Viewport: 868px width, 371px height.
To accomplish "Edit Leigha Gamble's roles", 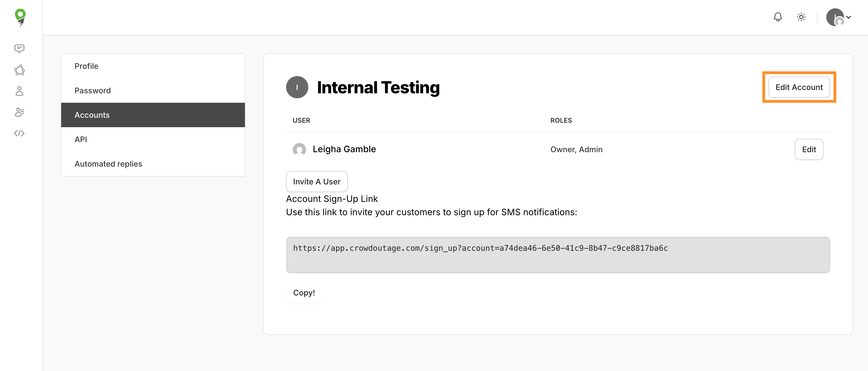I will pyautogui.click(x=809, y=149).
